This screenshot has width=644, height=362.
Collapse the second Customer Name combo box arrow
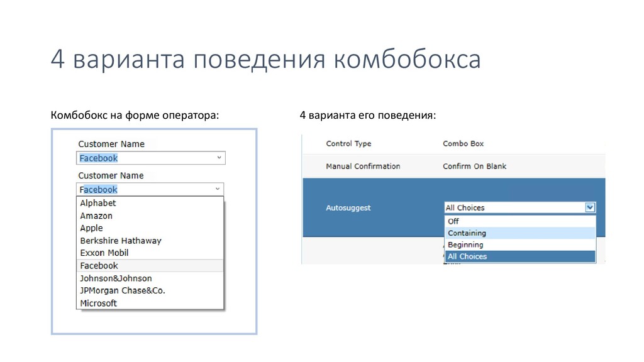[218, 189]
